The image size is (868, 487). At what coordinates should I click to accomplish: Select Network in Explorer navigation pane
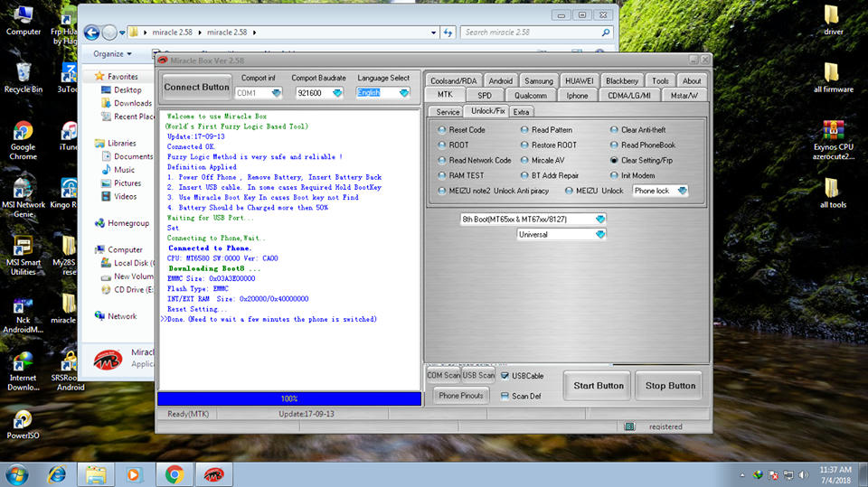click(116, 316)
